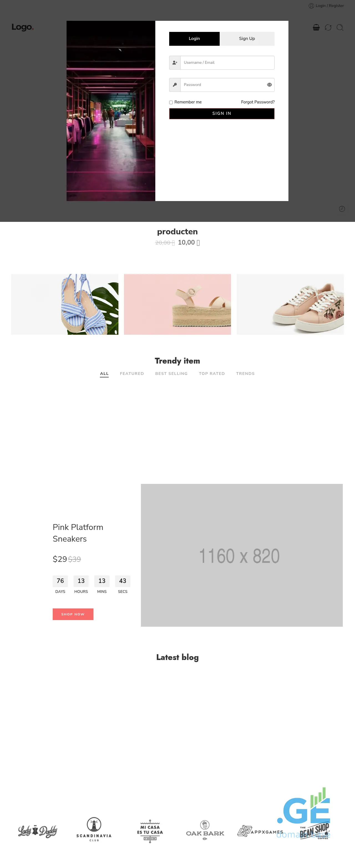Open the Oak Bark brand logo
Viewport: 355px width, 868px height.
(x=205, y=830)
